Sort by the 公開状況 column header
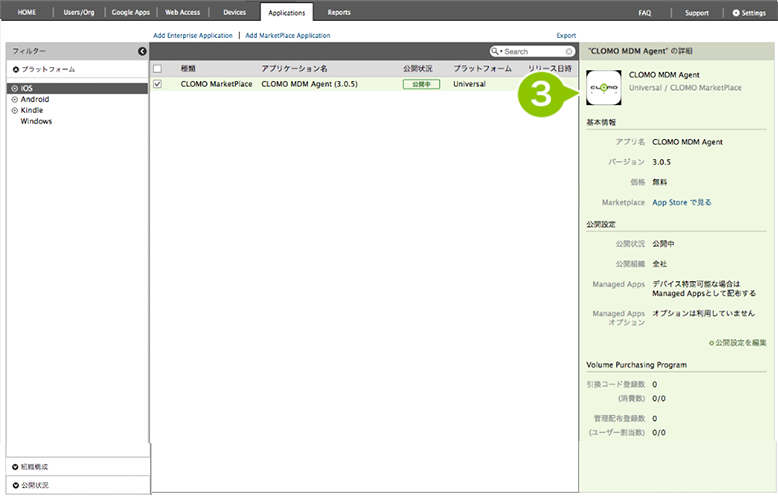The height and width of the screenshot is (500, 778). pos(417,68)
